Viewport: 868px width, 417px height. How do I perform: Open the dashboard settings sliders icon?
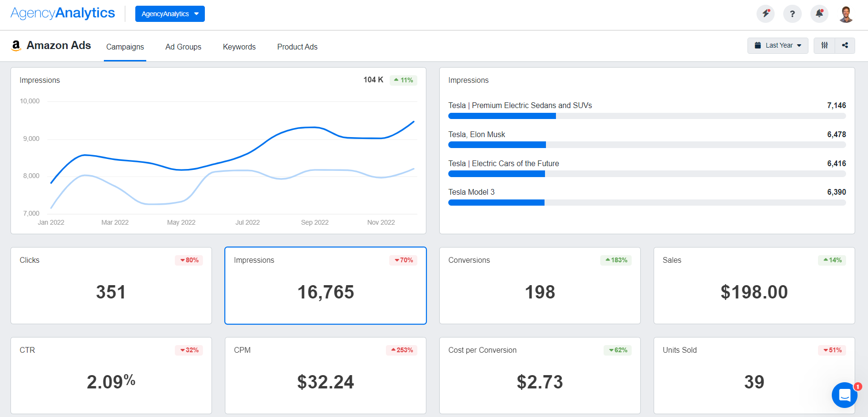pos(824,46)
